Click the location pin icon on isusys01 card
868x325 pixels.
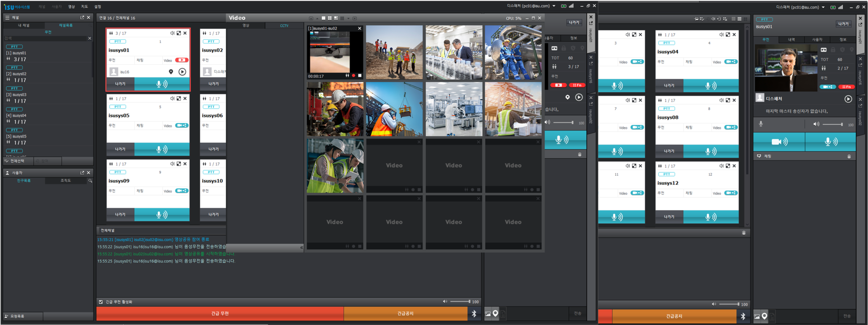click(171, 72)
